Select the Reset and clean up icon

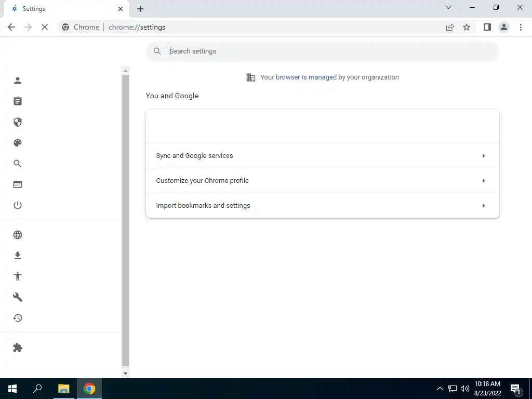(18, 318)
